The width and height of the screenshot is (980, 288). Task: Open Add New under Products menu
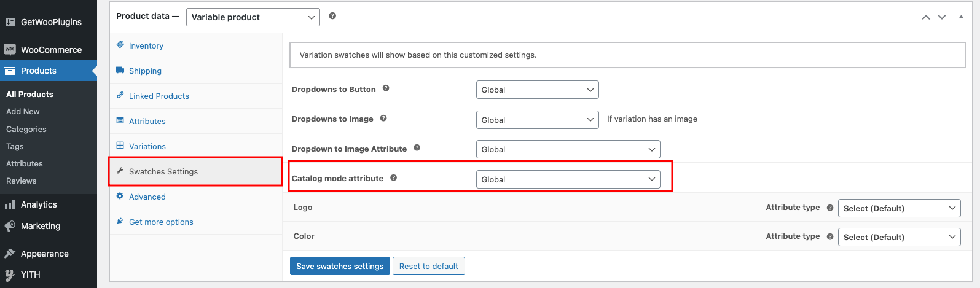23,111
